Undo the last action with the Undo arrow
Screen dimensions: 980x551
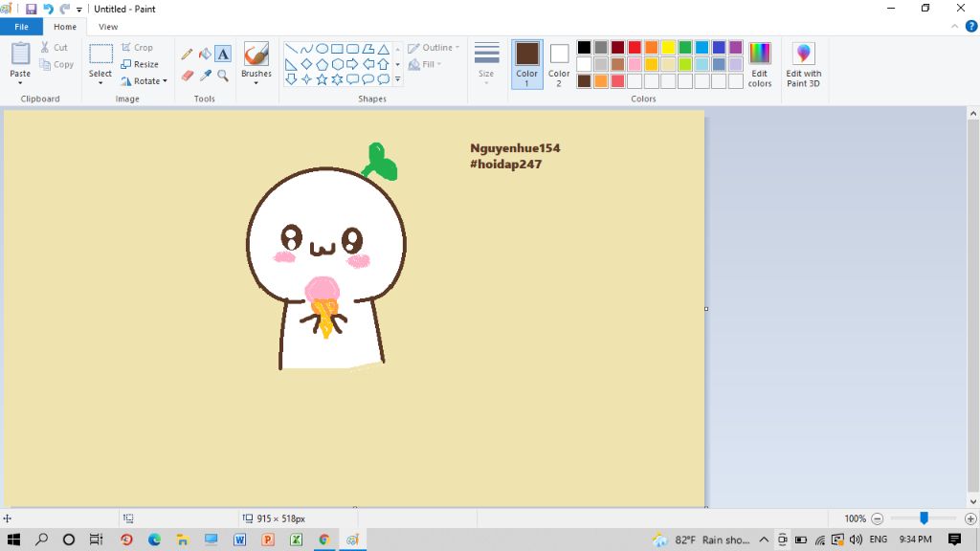pyautogui.click(x=48, y=9)
